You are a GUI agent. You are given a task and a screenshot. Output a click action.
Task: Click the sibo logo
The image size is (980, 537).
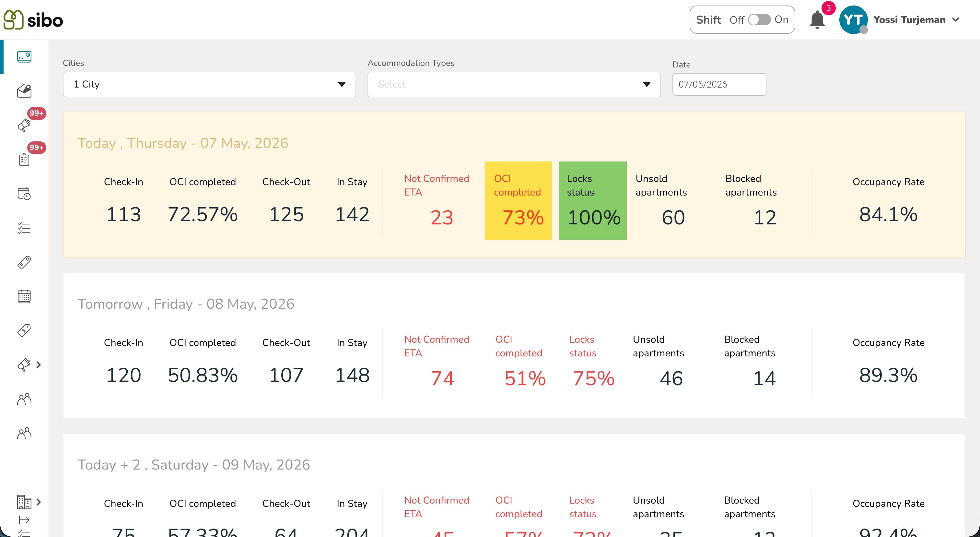[33, 19]
